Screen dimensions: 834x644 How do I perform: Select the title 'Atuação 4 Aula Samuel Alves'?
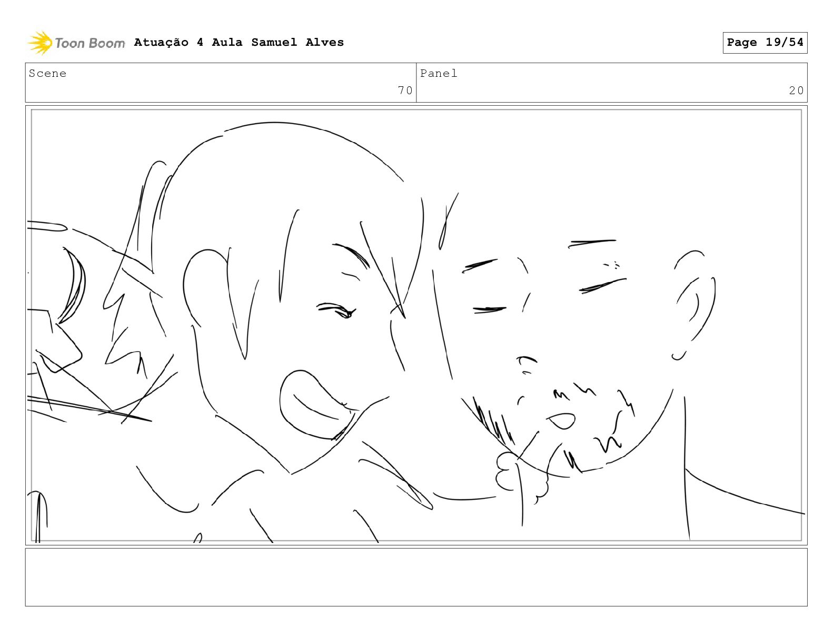(239, 42)
